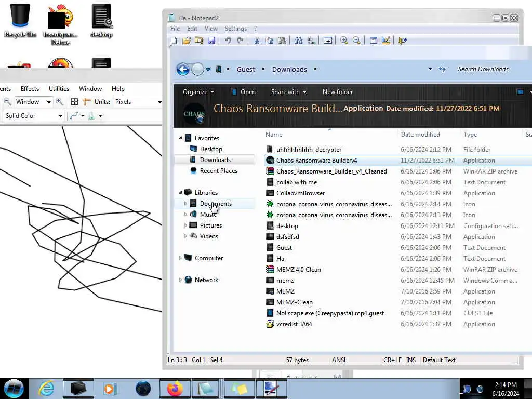
Task: Open the recent pages dropdown beside Forward
Action: (x=208, y=69)
